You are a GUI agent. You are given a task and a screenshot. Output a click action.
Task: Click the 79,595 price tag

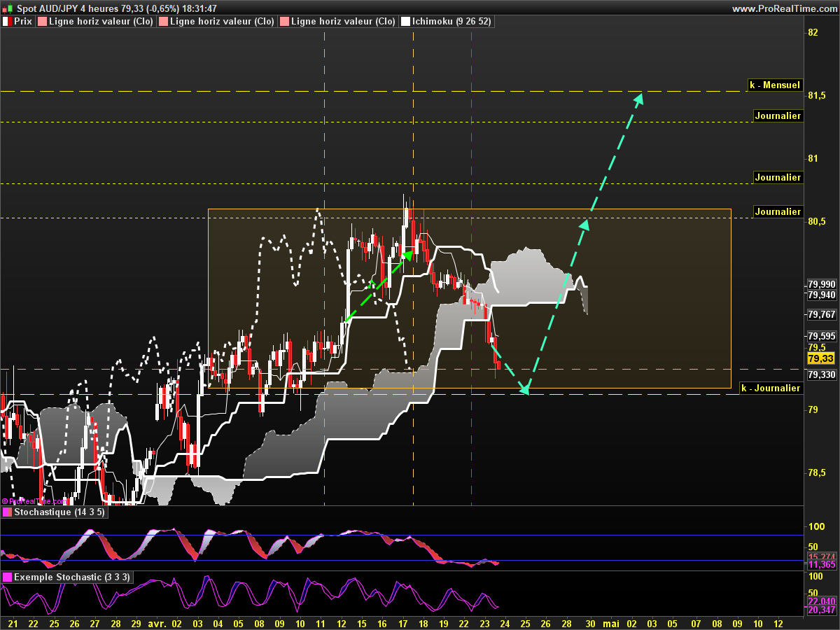[822, 336]
